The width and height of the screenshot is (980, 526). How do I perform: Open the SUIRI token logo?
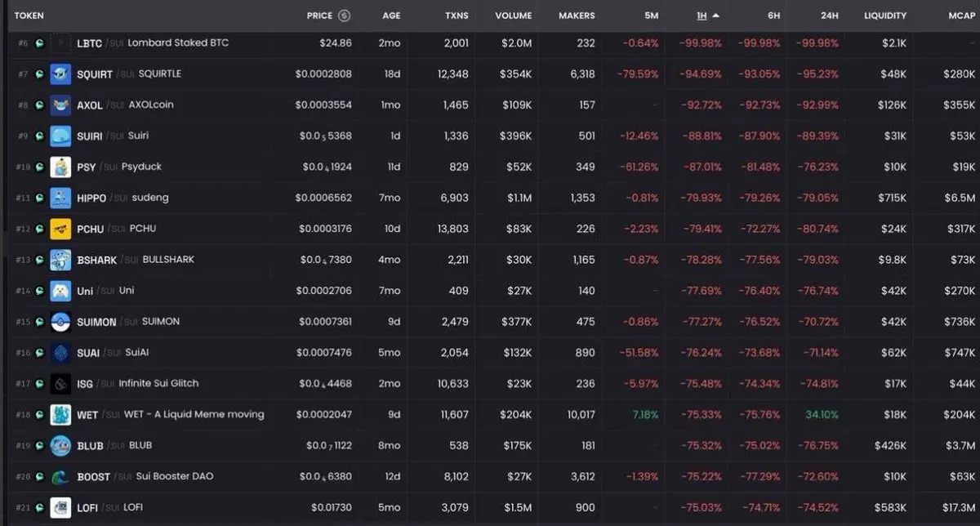[60, 136]
